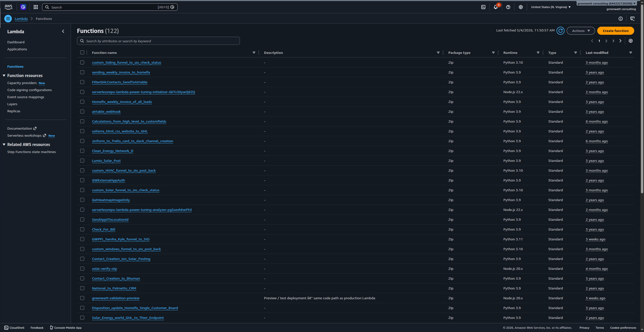Toggle the side navigation hamburger icon

8,19
